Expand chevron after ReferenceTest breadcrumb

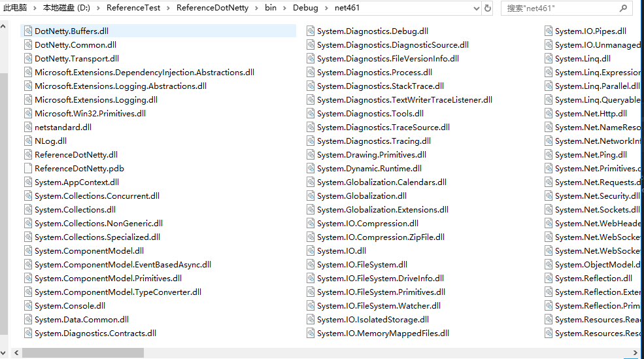[168, 8]
